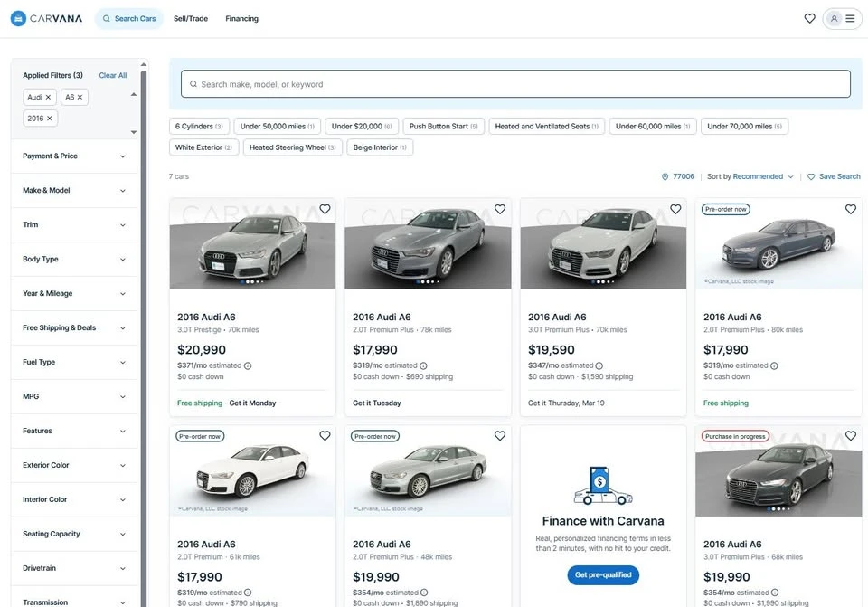
Task: Expand the Drivetrain filter
Action: [75, 568]
